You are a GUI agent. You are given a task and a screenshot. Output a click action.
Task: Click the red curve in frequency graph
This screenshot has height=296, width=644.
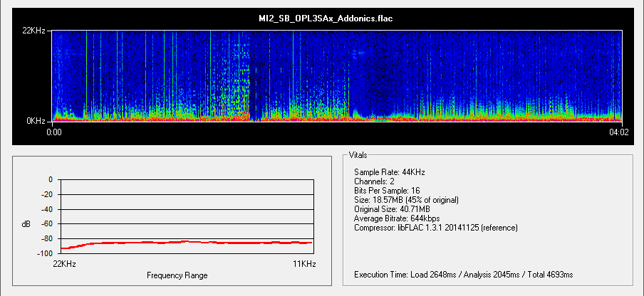185,242
